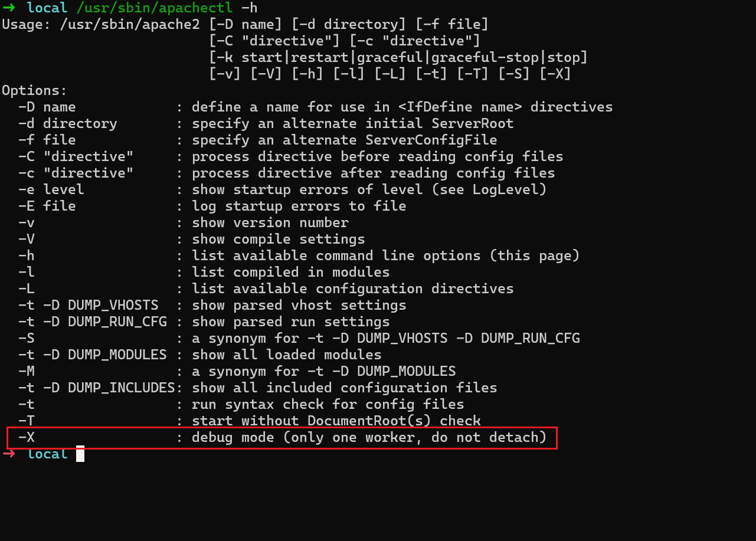Click the -d directory option
The width and height of the screenshot is (756, 541).
click(68, 123)
